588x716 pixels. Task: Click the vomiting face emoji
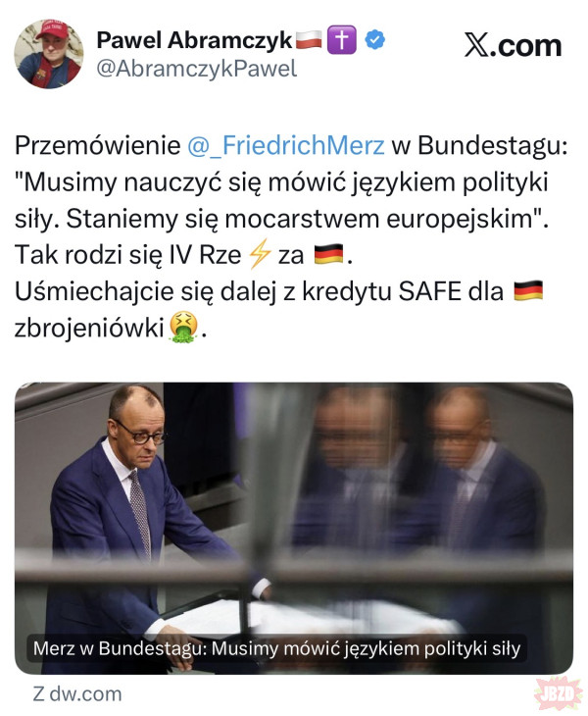pos(183,328)
